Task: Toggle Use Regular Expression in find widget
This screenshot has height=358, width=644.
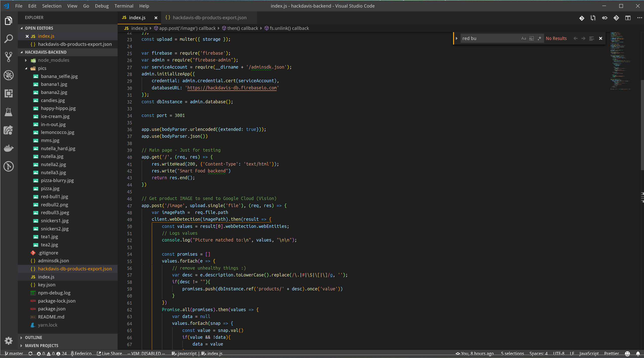Action: (x=539, y=38)
